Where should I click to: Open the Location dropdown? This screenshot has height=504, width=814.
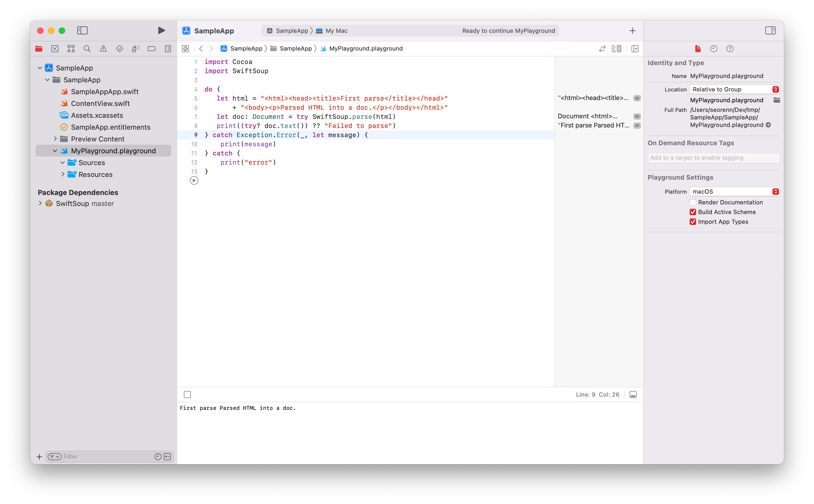point(734,89)
